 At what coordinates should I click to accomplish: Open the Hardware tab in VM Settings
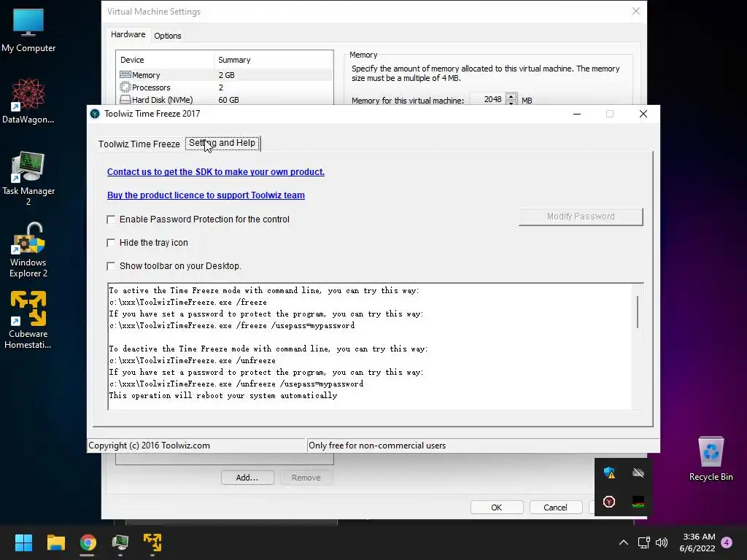click(x=128, y=34)
